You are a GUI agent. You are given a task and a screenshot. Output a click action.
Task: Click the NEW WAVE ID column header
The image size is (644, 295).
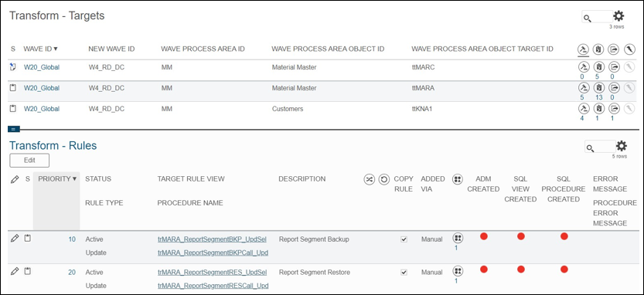[x=111, y=49]
